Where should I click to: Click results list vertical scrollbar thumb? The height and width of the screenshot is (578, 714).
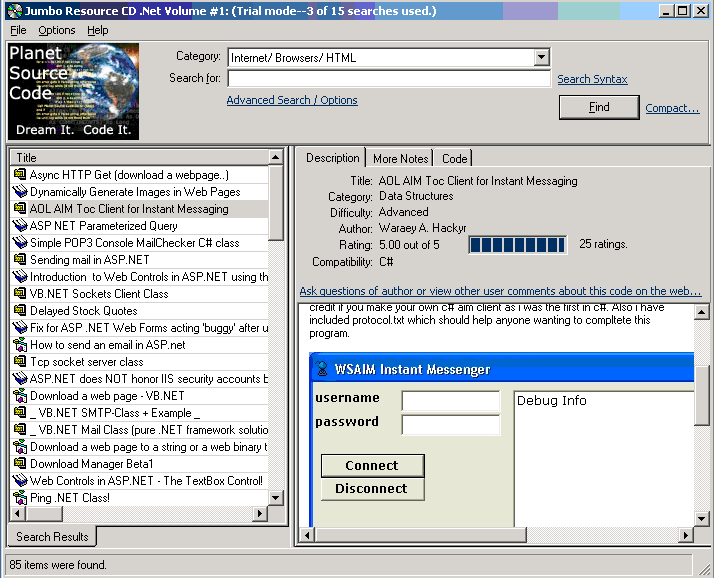275,203
